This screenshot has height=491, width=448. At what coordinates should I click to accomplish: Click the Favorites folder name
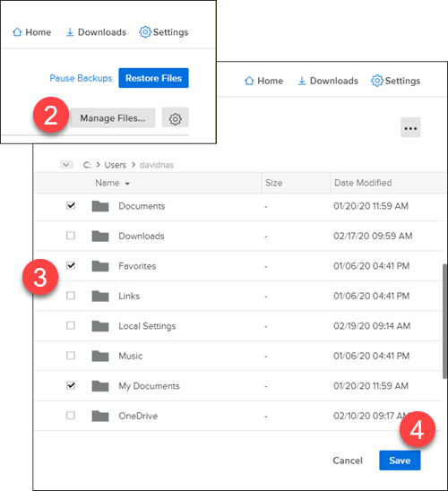click(x=137, y=266)
